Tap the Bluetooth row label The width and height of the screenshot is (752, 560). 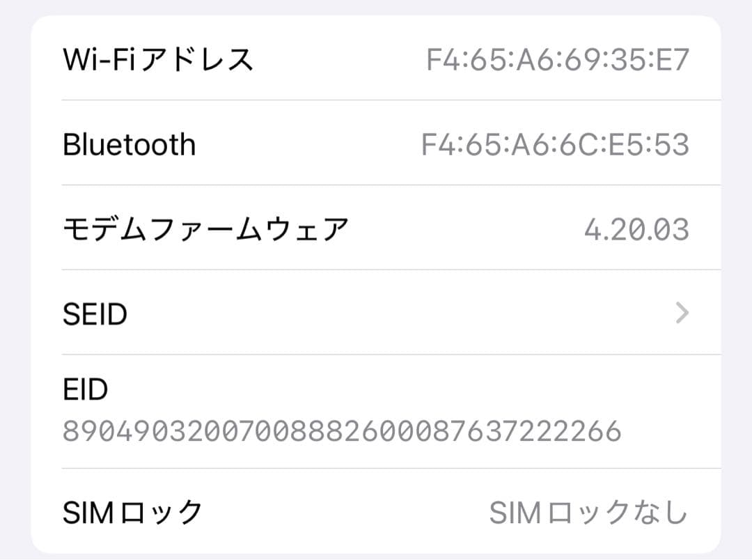tap(130, 145)
